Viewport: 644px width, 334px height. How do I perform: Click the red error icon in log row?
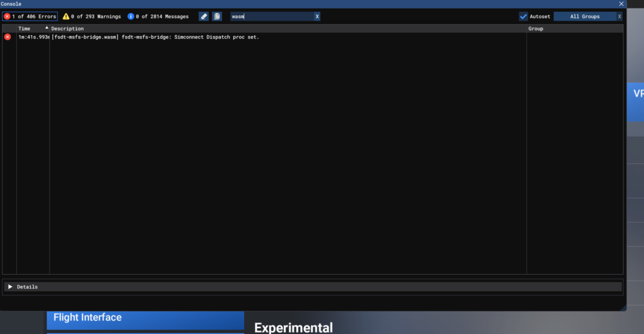(8, 37)
